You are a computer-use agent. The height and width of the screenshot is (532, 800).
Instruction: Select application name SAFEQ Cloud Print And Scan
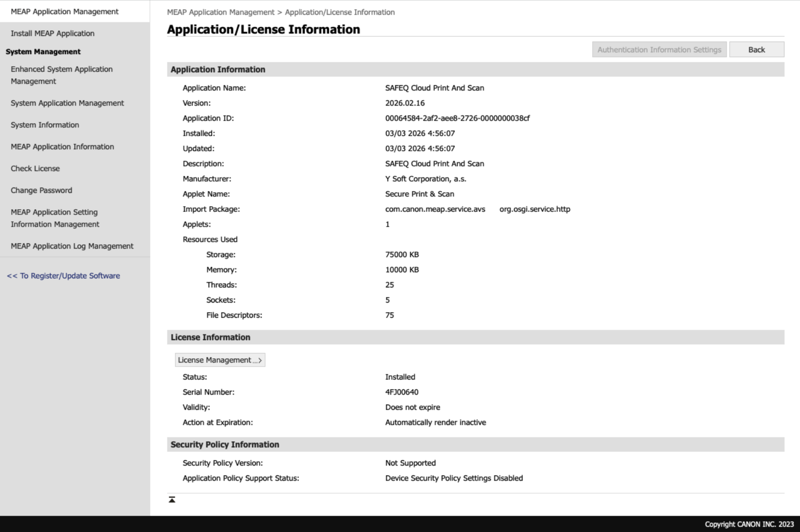point(435,88)
